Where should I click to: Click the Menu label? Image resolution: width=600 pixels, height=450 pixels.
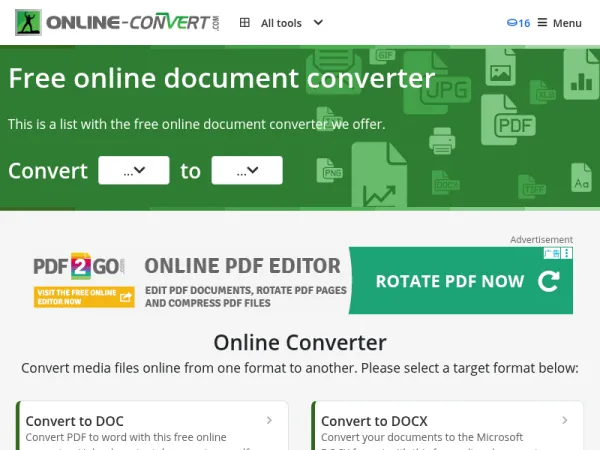tap(567, 23)
